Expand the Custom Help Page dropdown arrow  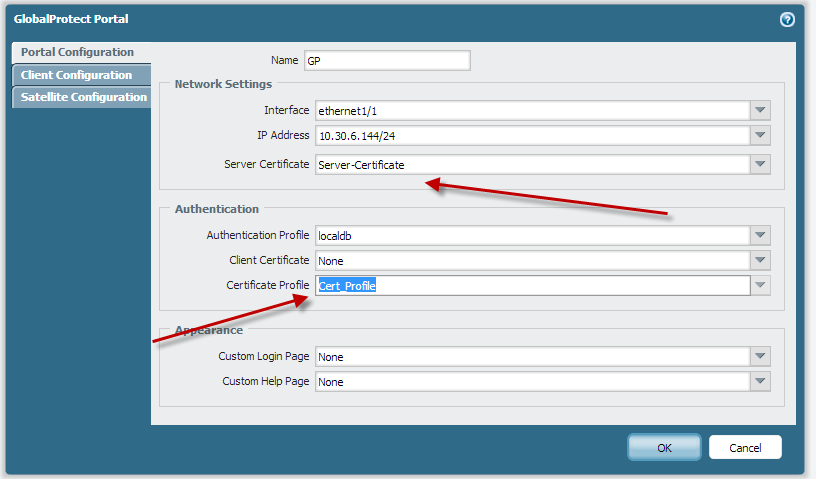click(x=760, y=381)
